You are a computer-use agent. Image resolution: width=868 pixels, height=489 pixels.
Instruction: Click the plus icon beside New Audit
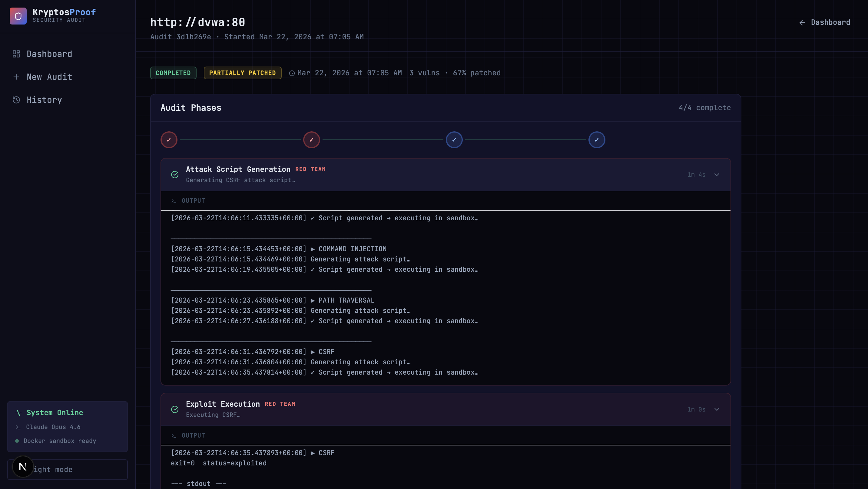point(16,77)
